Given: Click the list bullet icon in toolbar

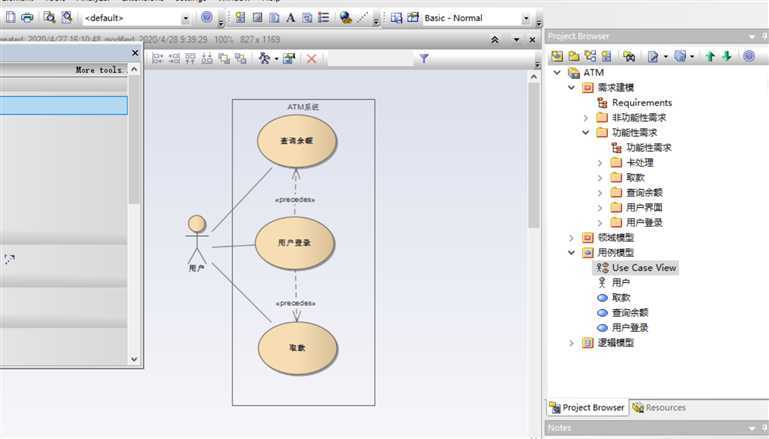Looking at the screenshot, I should [324, 18].
